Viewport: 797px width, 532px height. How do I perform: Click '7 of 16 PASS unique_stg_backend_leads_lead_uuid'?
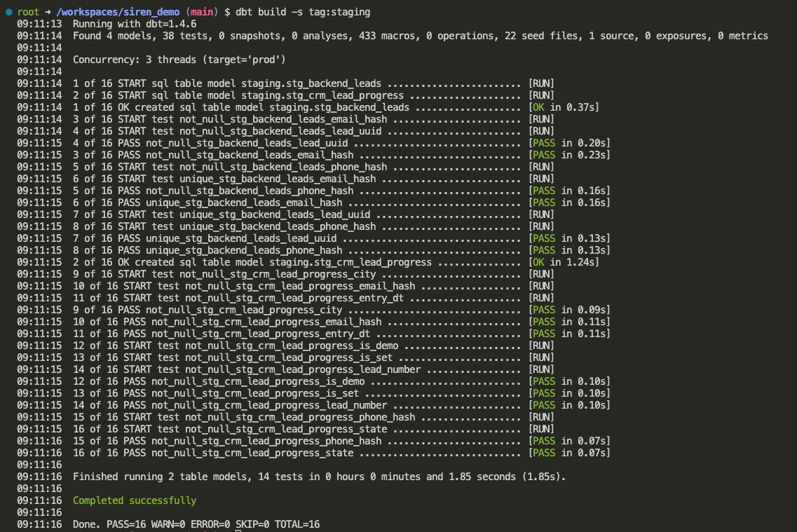coord(205,238)
